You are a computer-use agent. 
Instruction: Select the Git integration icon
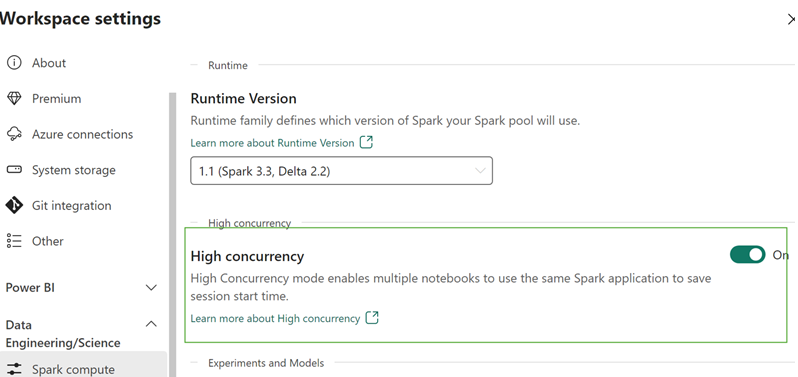pyautogui.click(x=14, y=206)
